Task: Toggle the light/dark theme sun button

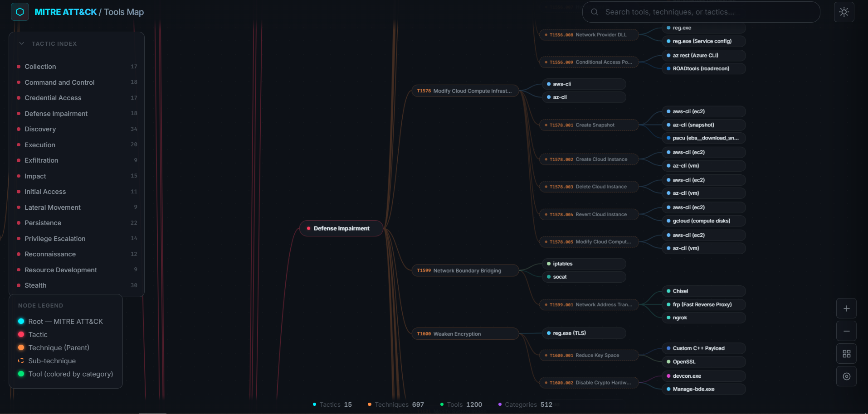Action: 844,12
